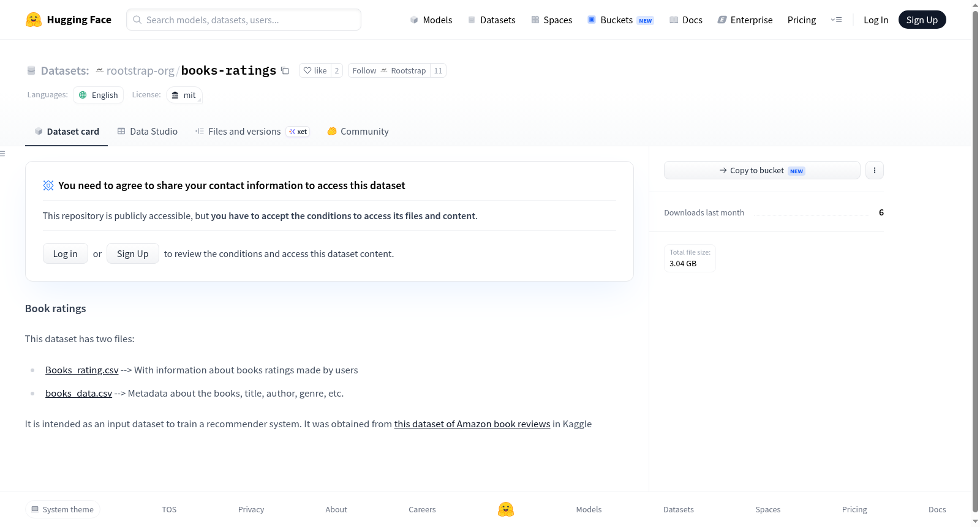Viewport: 980px width, 527px height.
Task: Follow the Amazon book reviews Kaggle link
Action: [x=472, y=424]
